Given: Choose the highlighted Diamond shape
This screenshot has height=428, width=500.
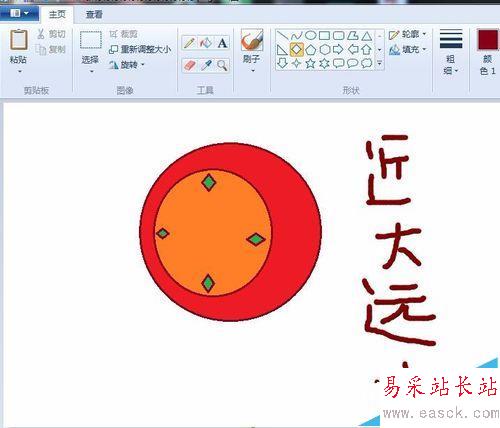Looking at the screenshot, I should coord(297,50).
